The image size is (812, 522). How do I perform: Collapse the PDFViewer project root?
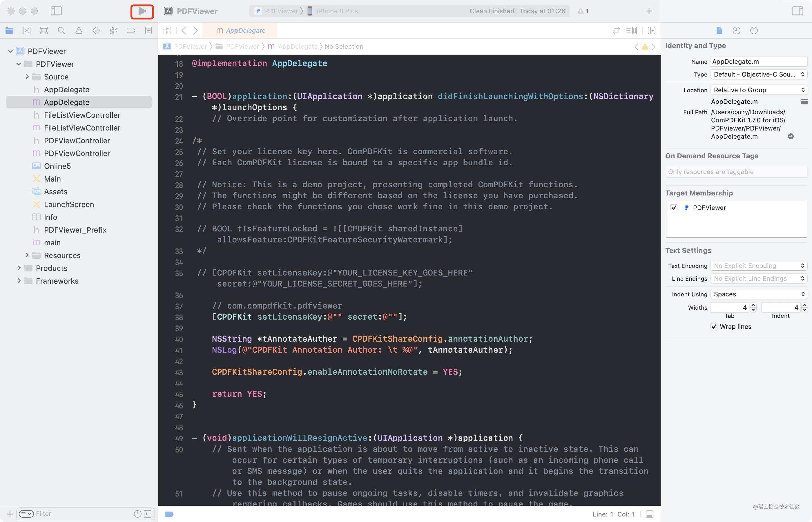(10, 51)
